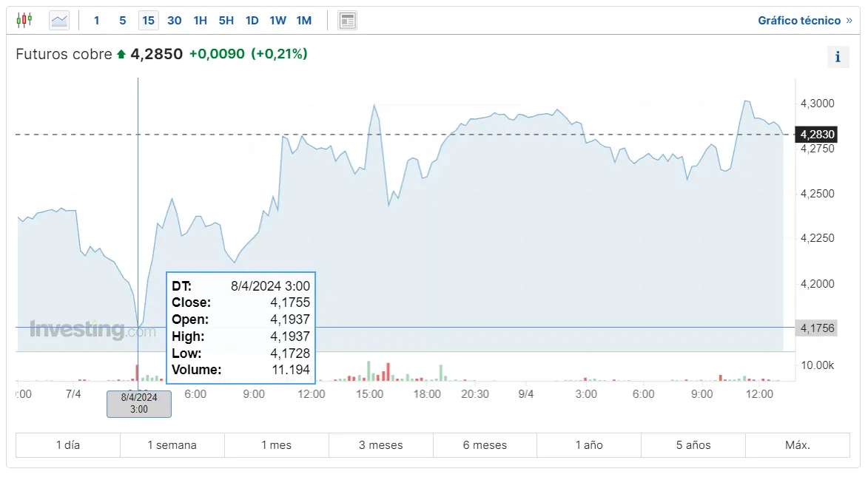Switch to 30 minute interval
This screenshot has width=868, height=477.
click(175, 20)
